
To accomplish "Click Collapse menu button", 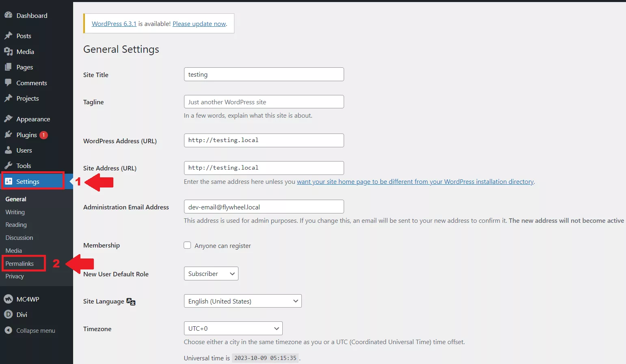I will point(37,330).
